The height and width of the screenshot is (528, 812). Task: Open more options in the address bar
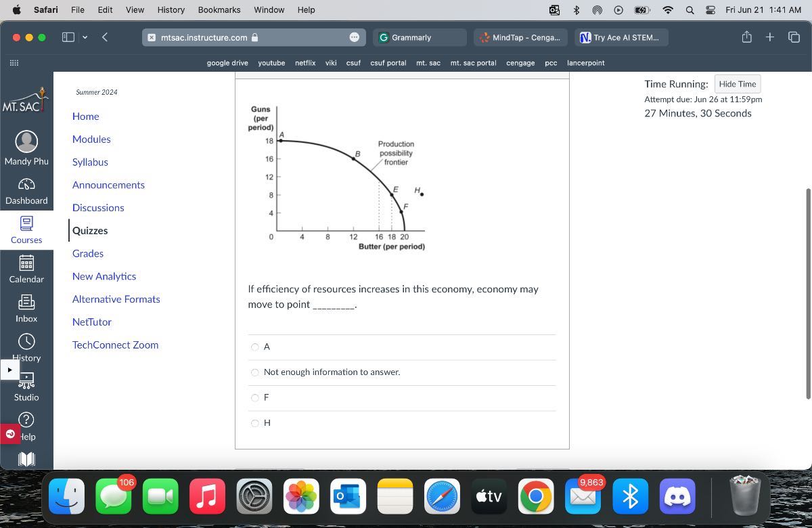click(x=356, y=37)
